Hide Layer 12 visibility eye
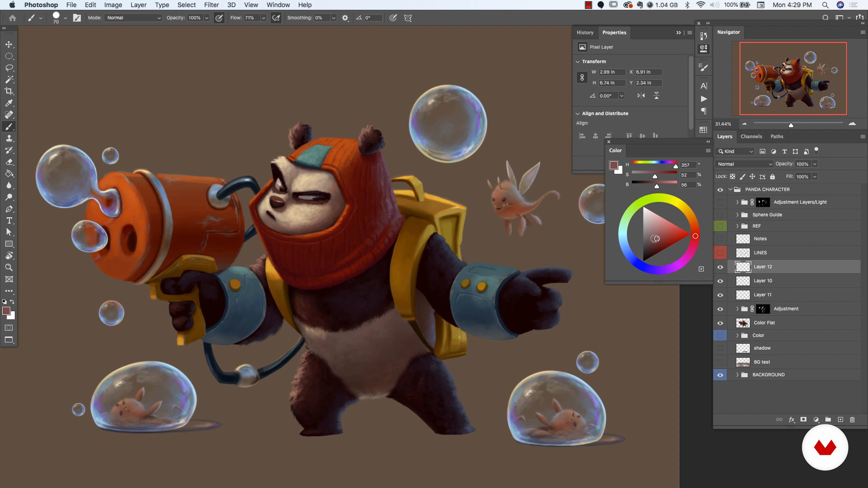This screenshot has height=488, width=868. [720, 267]
